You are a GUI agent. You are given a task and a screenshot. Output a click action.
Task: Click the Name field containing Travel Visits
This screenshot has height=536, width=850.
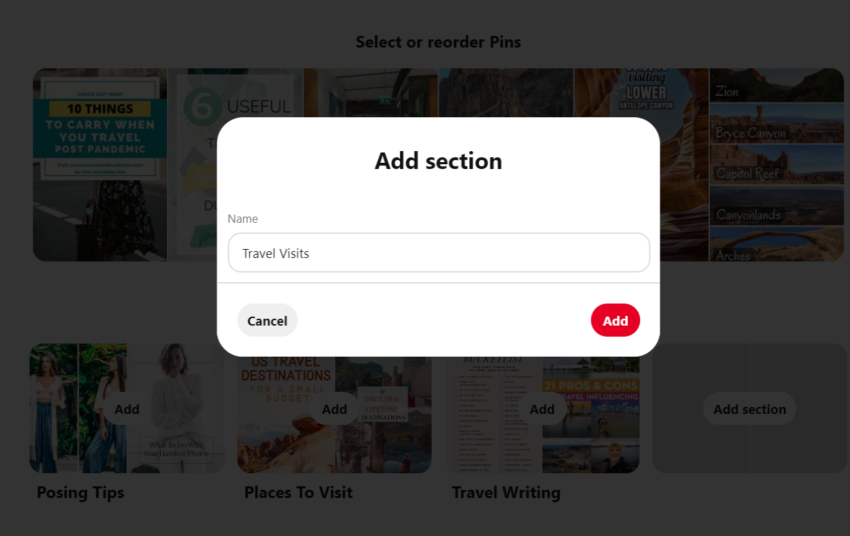(438, 253)
